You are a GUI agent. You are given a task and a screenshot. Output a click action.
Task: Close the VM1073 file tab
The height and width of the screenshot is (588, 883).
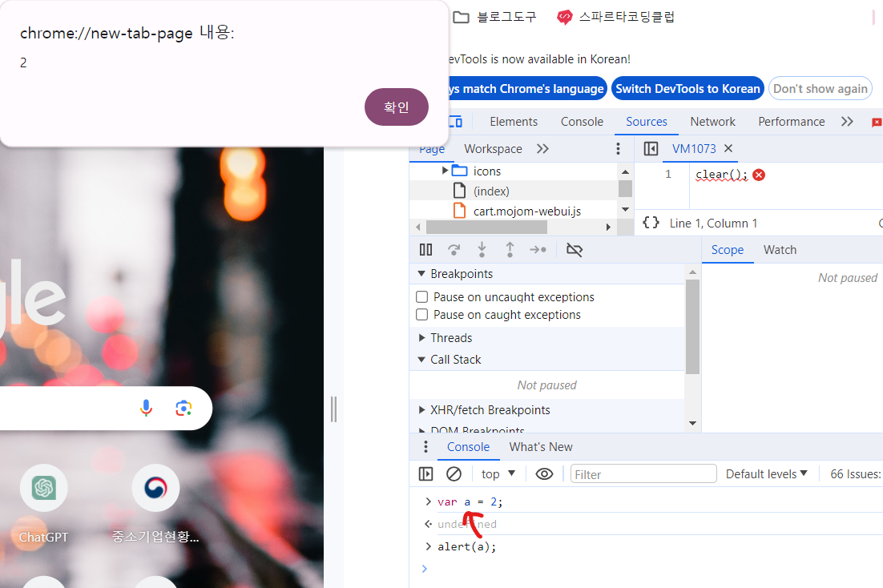click(x=728, y=148)
